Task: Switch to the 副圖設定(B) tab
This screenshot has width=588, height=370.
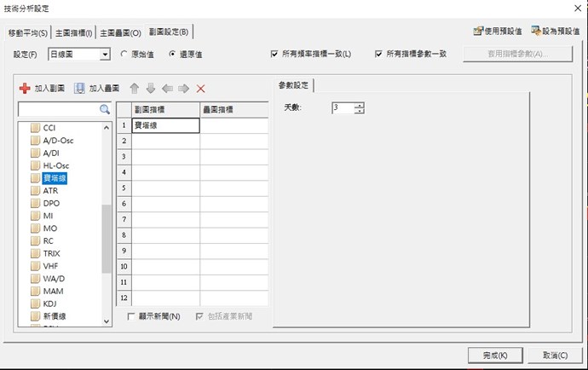Action: (x=169, y=32)
